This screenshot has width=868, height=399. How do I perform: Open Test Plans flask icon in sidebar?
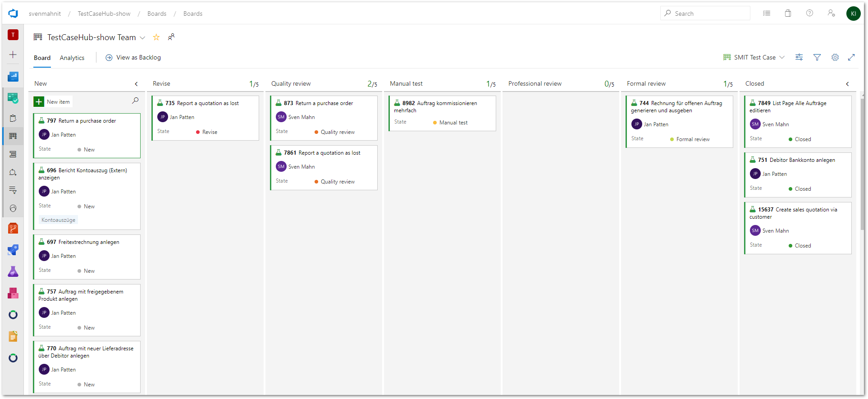coord(13,271)
